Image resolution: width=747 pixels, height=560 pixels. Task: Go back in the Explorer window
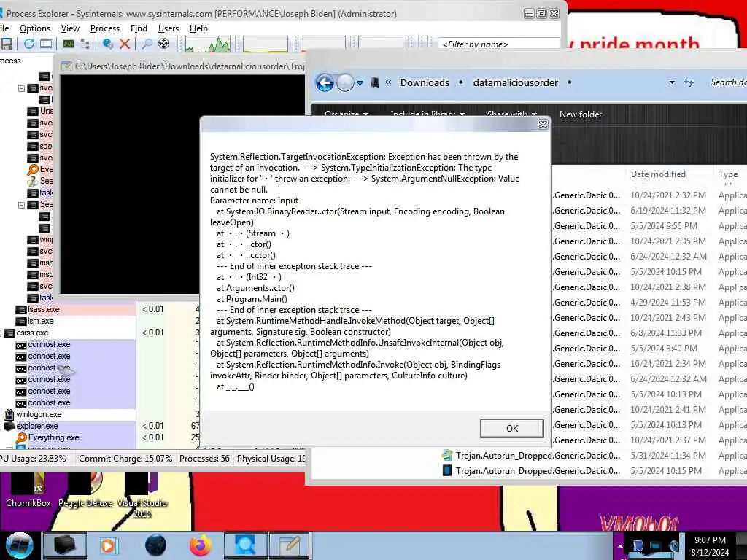[x=325, y=82]
